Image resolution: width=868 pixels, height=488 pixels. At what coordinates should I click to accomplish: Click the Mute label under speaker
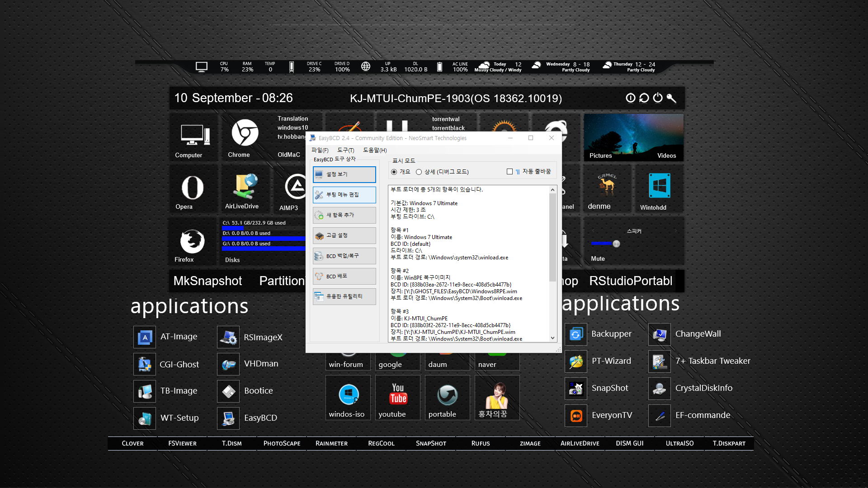point(598,258)
